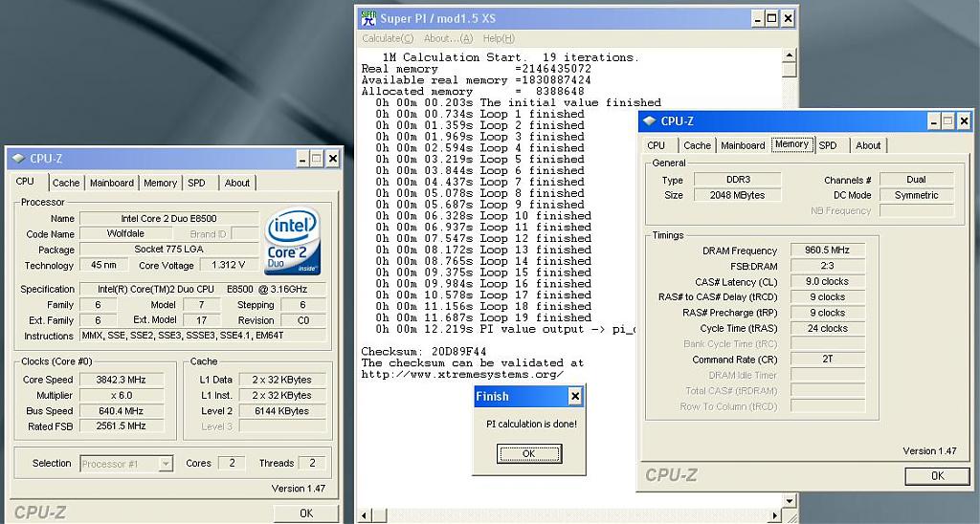Click the DRAM Frequency value 960.5 MHz
This screenshot has height=524, width=980.
click(828, 251)
